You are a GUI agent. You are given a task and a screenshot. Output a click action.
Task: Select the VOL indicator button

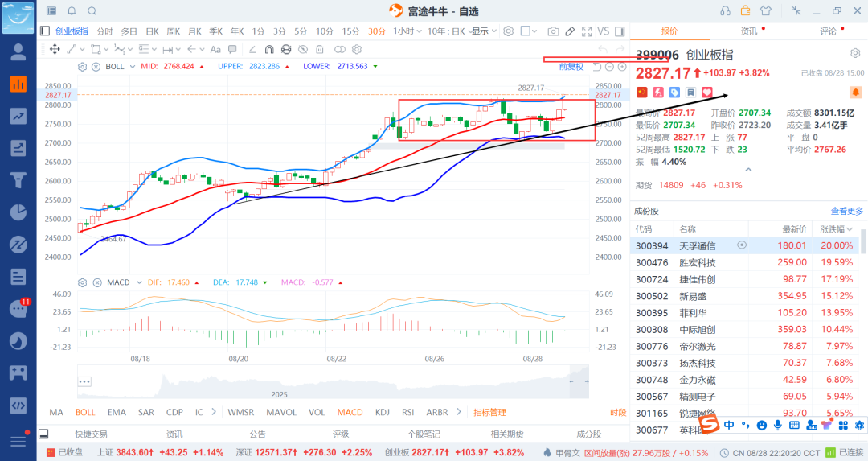click(317, 412)
